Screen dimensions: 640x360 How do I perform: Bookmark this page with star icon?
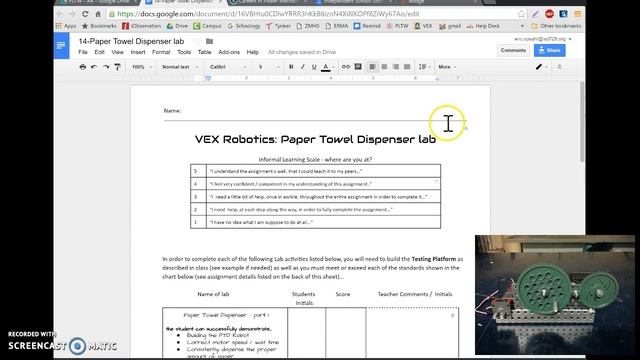pyautogui.click(x=521, y=14)
